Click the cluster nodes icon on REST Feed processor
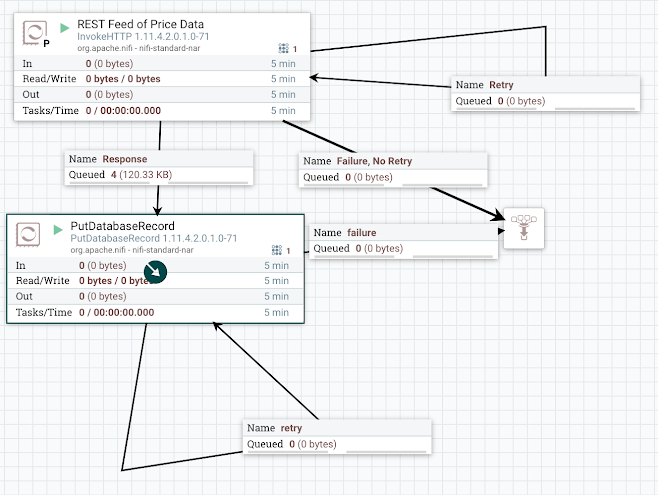Viewport: 658px width, 495px height. [x=282, y=48]
